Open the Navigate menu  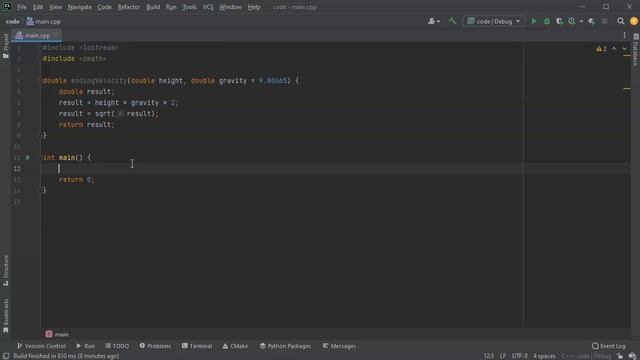click(x=80, y=7)
